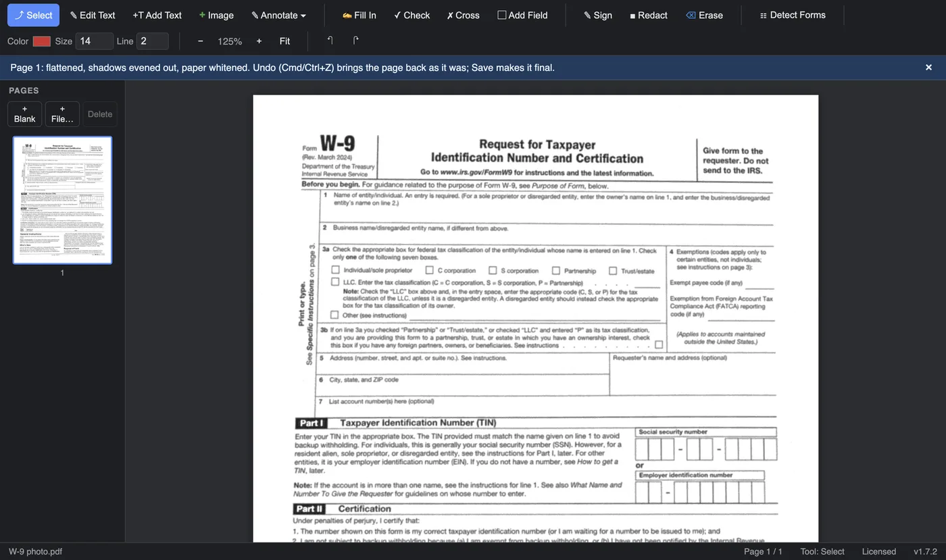
Task: Click the 125% zoom level
Action: [x=230, y=41]
